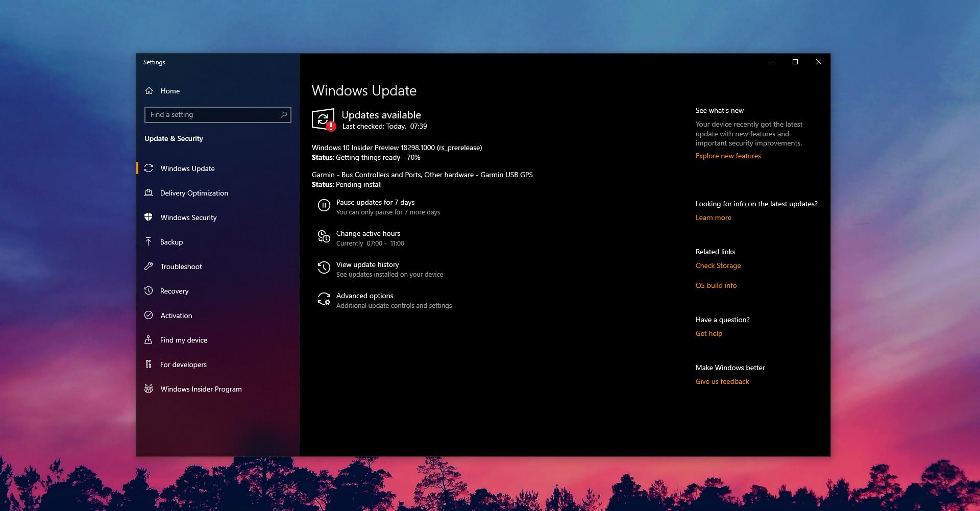The image size is (980, 511).
Task: Click the Troubleshoot wrench icon
Action: point(149,266)
